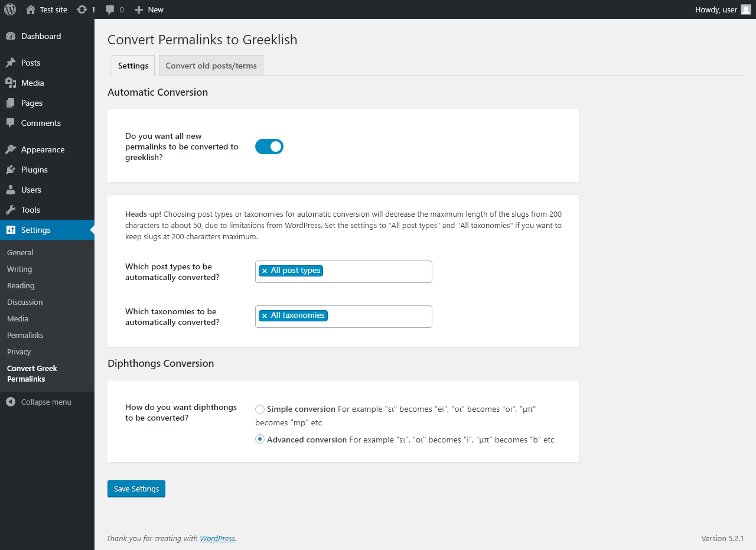Open the updates icon in admin bar
The height and width of the screenshot is (550, 756).
82,9
